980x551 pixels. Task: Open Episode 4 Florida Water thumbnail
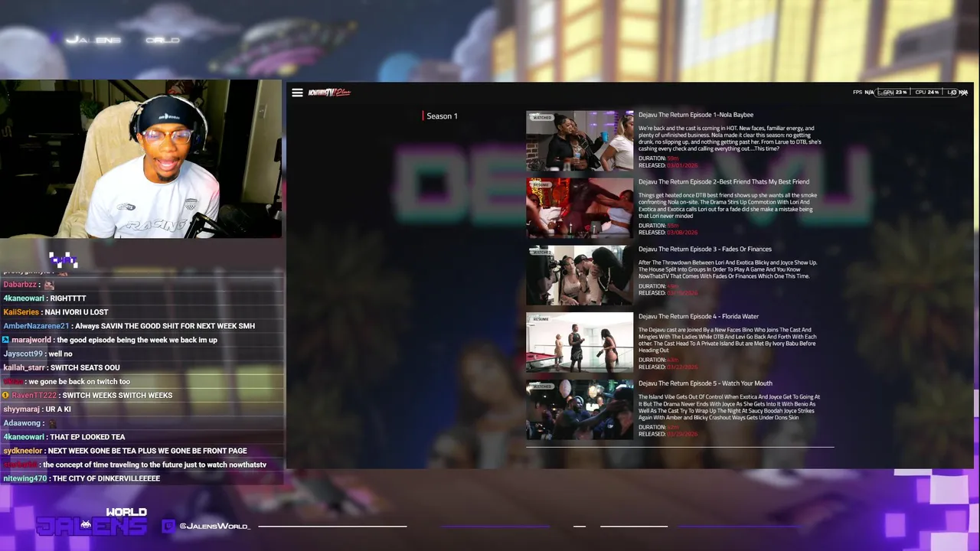580,342
